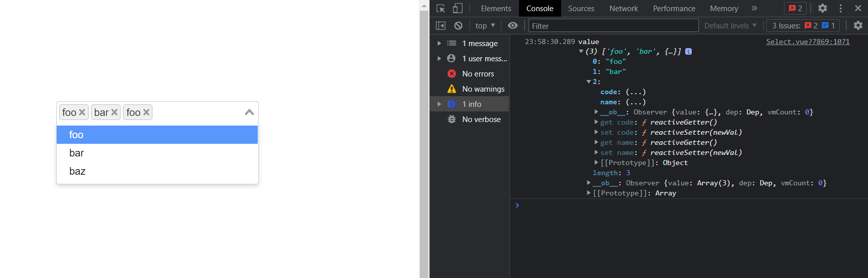
Task: Switch to the Console tab
Action: [540, 8]
